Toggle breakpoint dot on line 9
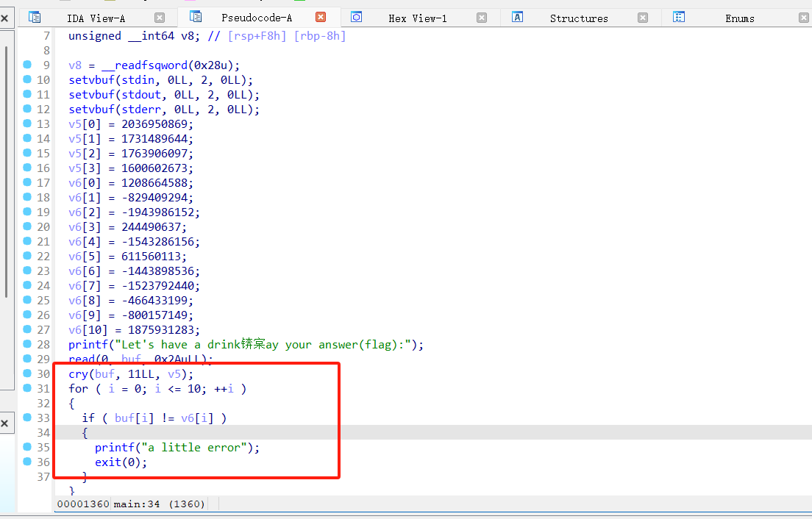 coord(27,65)
